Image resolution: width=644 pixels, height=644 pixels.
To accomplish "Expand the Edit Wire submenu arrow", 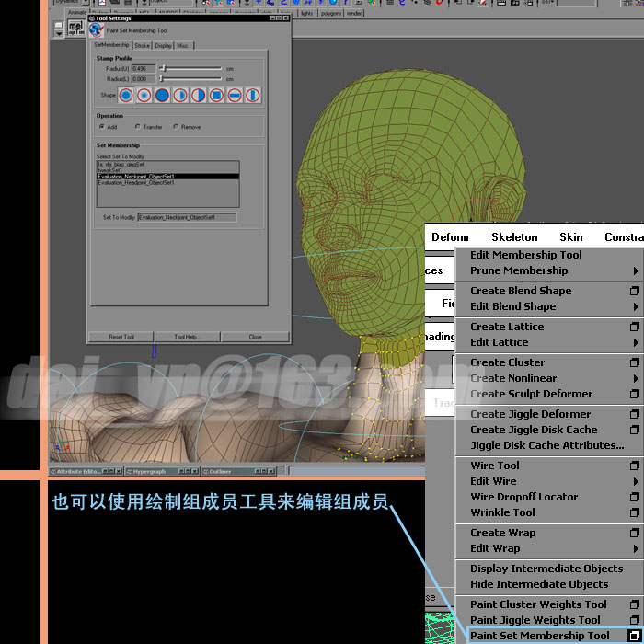I will (x=636, y=481).
